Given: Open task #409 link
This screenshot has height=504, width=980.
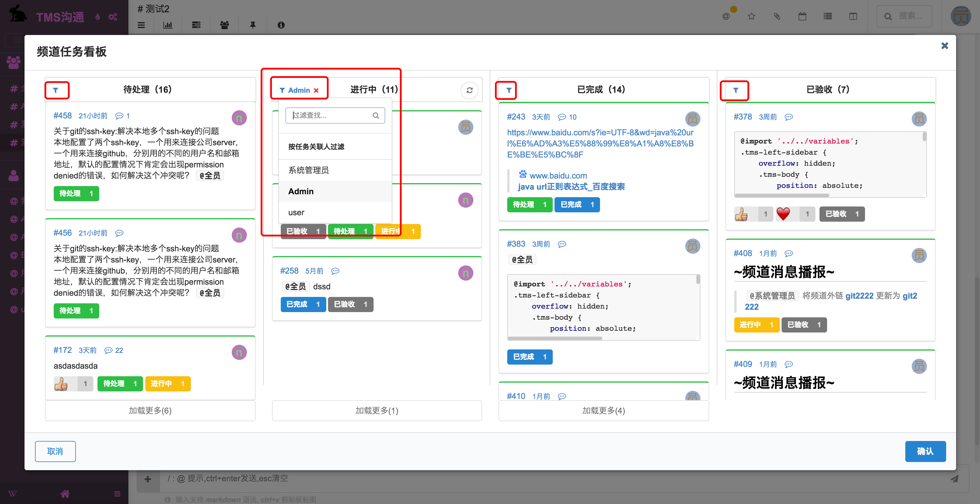Looking at the screenshot, I should [x=743, y=364].
